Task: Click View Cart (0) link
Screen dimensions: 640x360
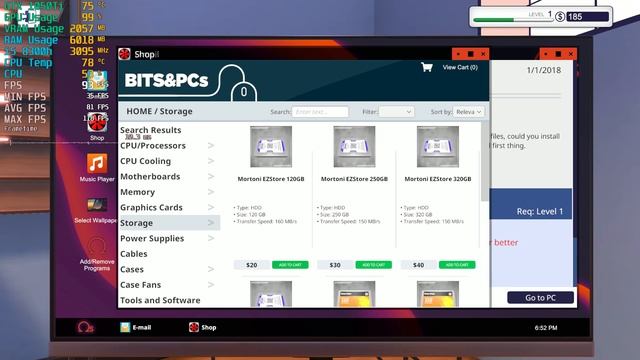Action: coord(460,67)
